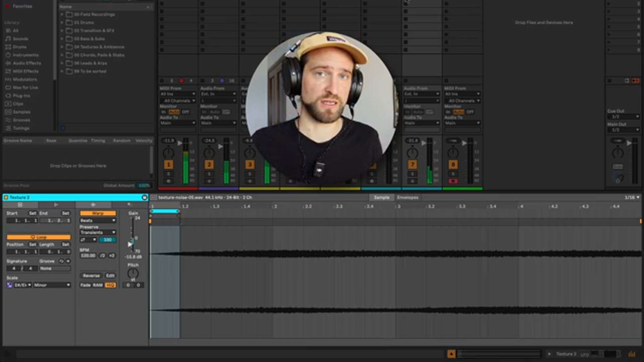Adjust the pan knob on track 2
Image resolution: width=644 pixels, height=362 pixels.
209,153
